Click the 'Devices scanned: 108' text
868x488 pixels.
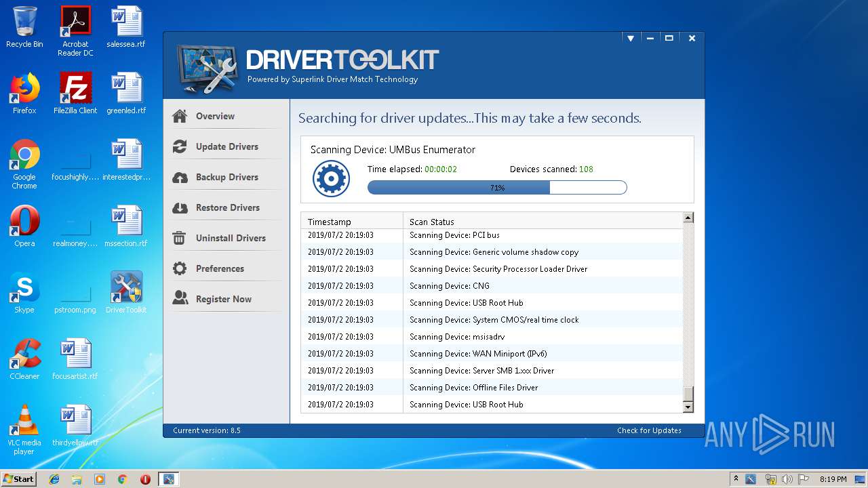point(551,169)
